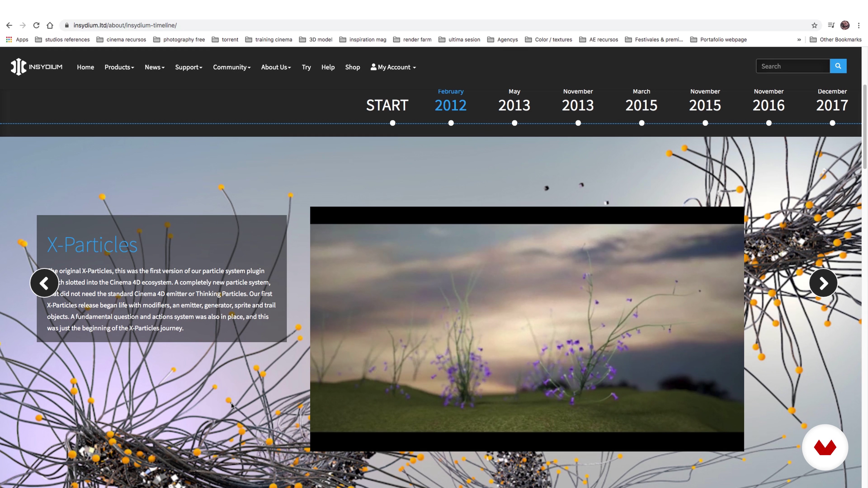
Task: Advance to next timeline slide arrow
Action: (x=823, y=283)
